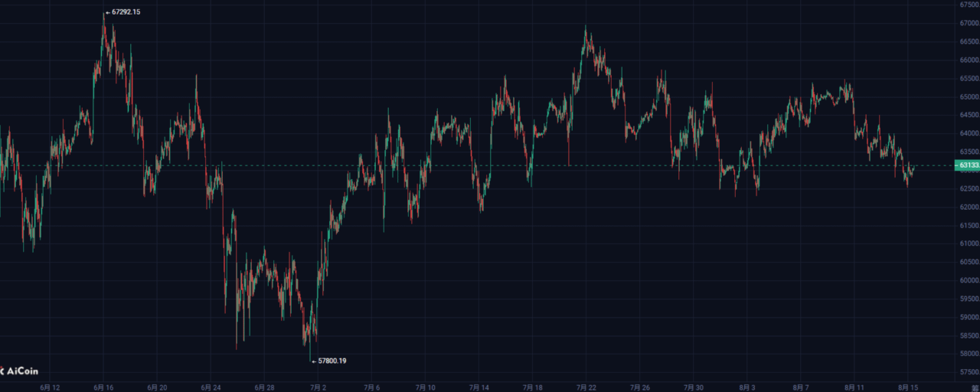
Task: Click the high price label 67292.15
Action: tap(126, 12)
